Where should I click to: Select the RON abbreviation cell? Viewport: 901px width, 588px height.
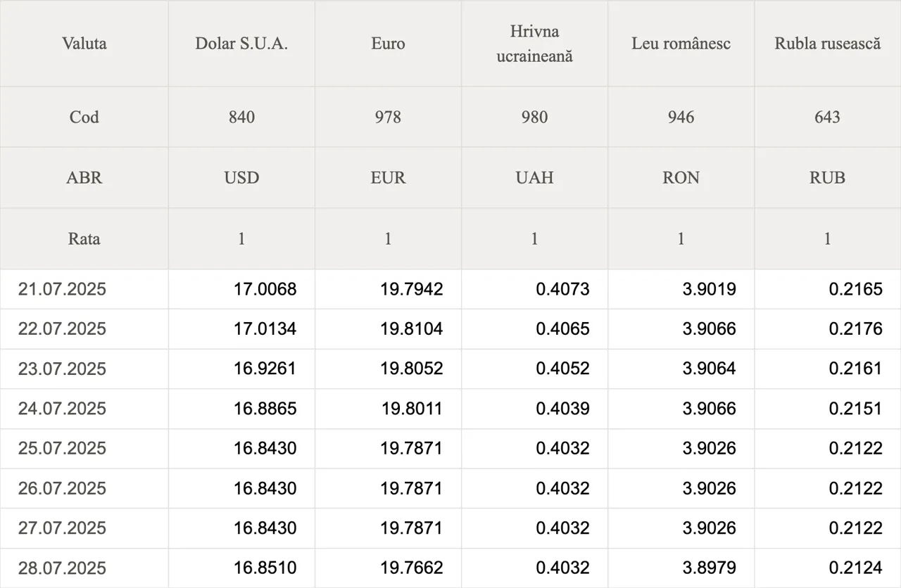[681, 178]
